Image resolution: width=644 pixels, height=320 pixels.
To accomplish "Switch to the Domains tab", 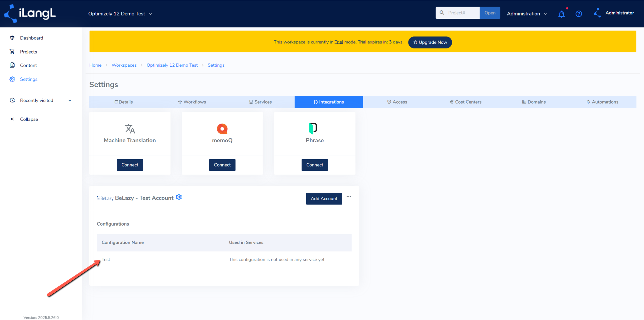I will [x=534, y=102].
